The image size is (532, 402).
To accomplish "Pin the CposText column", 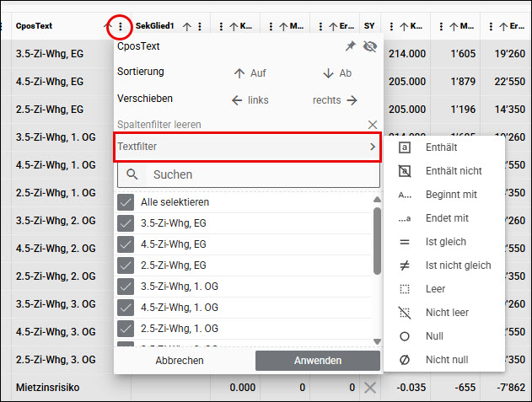I will coord(351,46).
